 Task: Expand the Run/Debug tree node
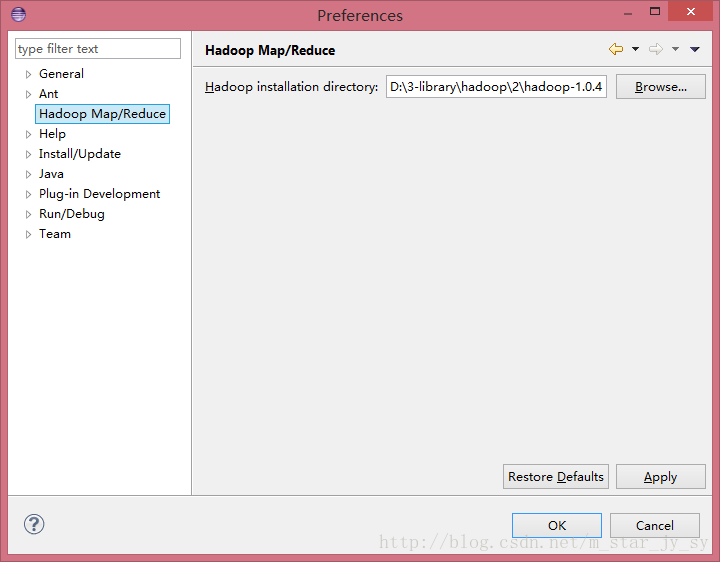(x=28, y=214)
